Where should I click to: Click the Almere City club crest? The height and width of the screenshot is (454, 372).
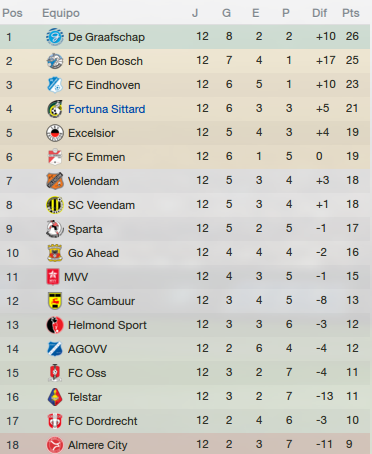pyautogui.click(x=55, y=445)
